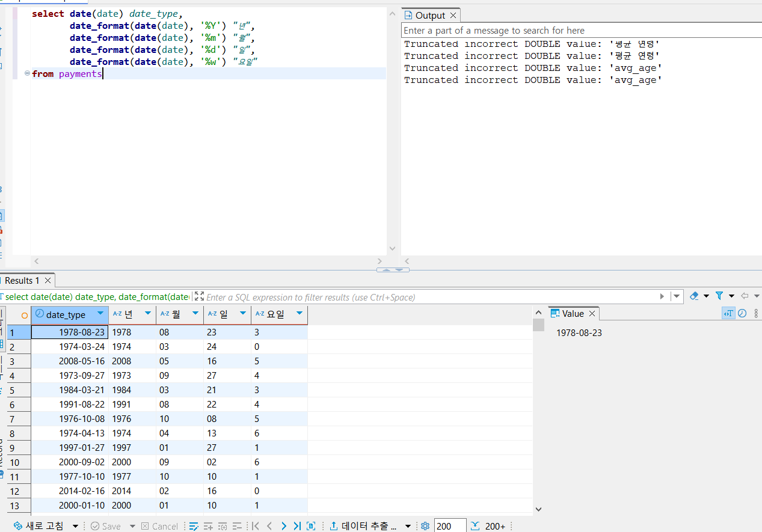This screenshot has height=532, width=762.
Task: Close the Output tab
Action: [453, 16]
